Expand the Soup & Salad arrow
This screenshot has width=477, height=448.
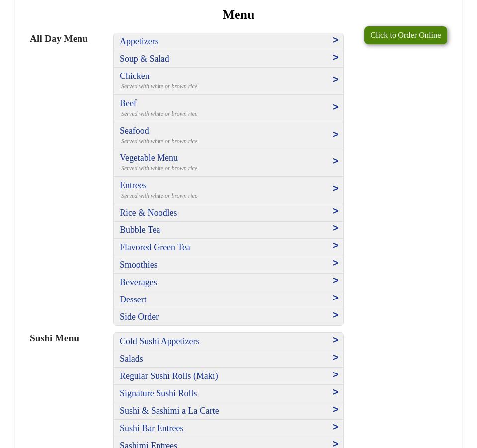tap(335, 58)
